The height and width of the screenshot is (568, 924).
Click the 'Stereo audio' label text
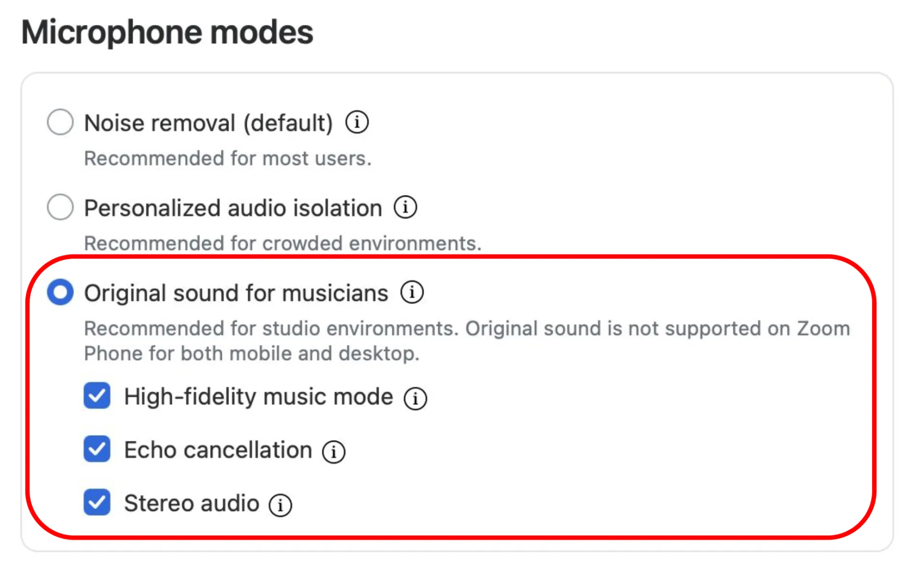[192, 503]
